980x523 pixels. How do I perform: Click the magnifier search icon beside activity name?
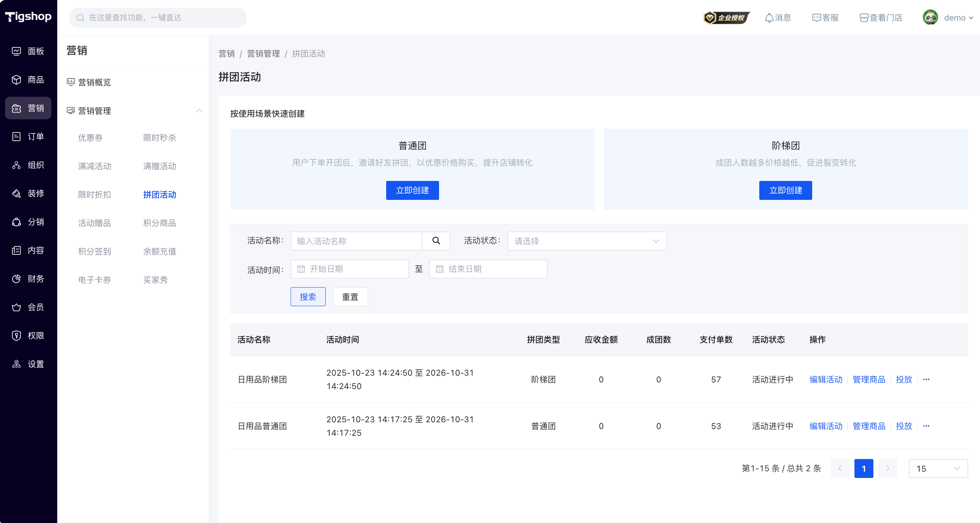(x=436, y=241)
